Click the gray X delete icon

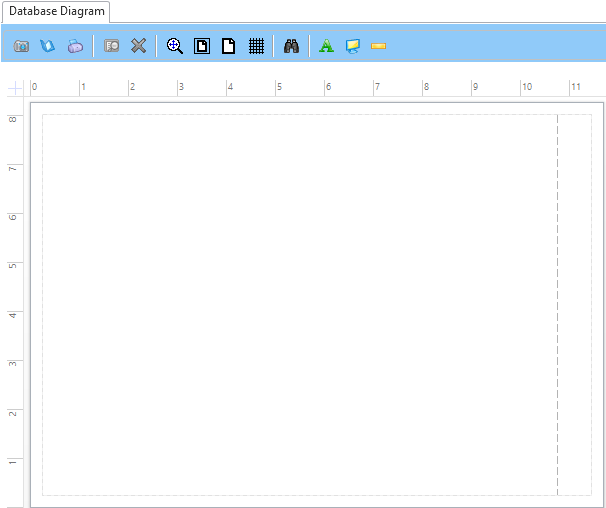(138, 46)
